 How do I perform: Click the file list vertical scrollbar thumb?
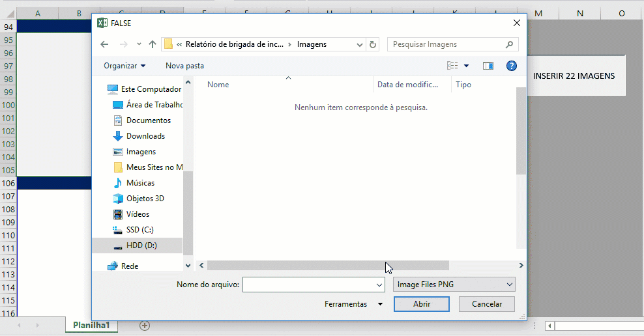tap(521, 130)
